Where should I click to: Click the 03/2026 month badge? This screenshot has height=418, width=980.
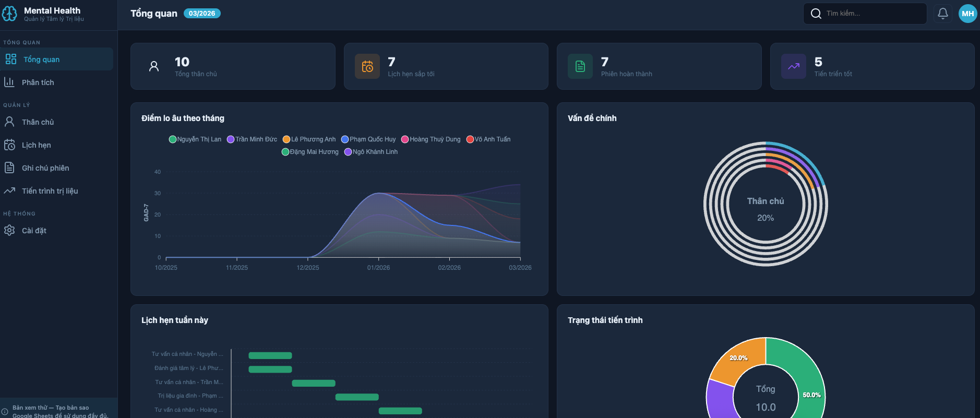[x=202, y=14]
